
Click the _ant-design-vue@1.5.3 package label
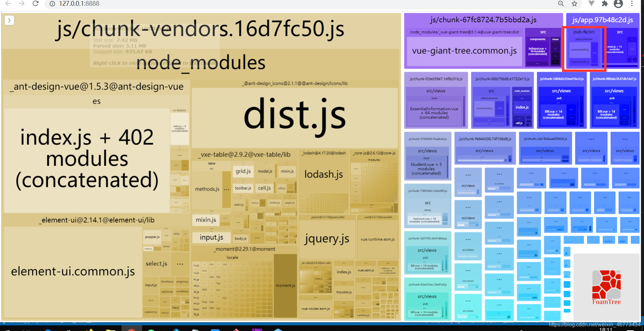[x=97, y=87]
